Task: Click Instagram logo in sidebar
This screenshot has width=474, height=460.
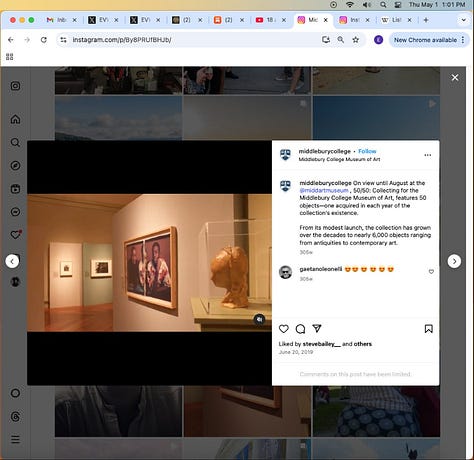Action: pos(15,86)
